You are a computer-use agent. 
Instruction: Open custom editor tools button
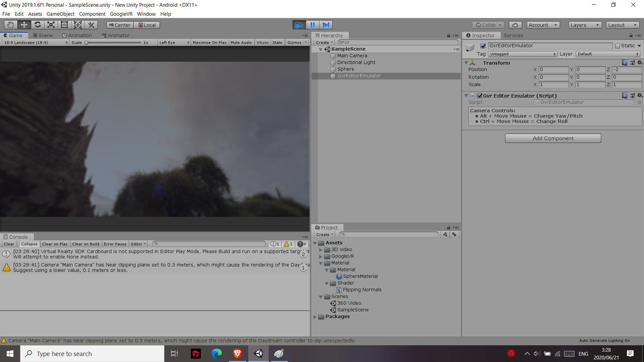pyautogui.click(x=91, y=25)
